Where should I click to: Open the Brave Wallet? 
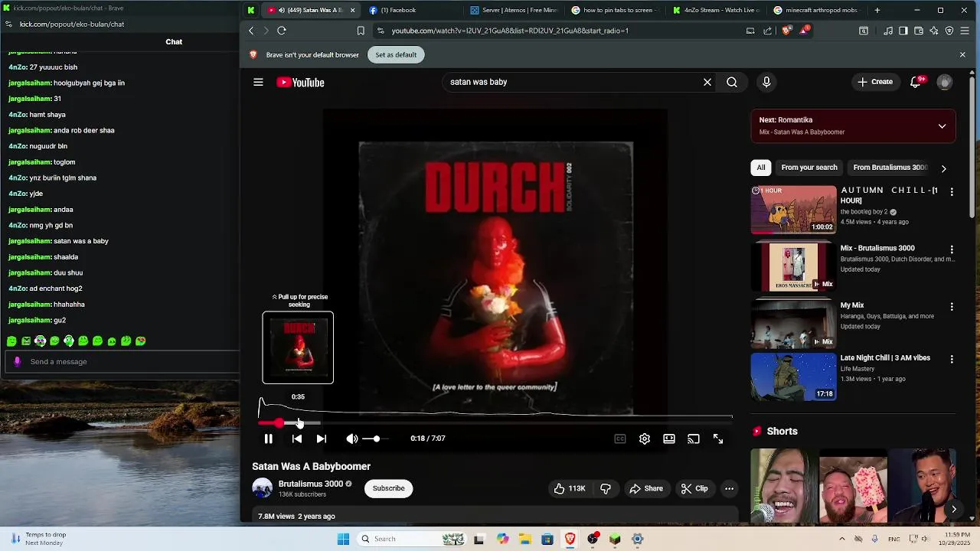[919, 31]
